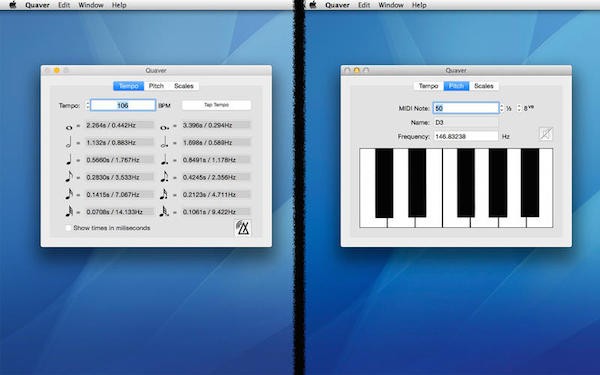Click the Tap Tempo button
Screen dimensions: 600x375
click(x=217, y=105)
